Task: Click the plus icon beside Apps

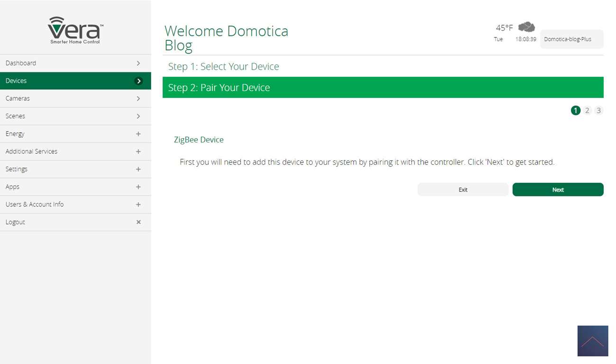Action: 138,187
